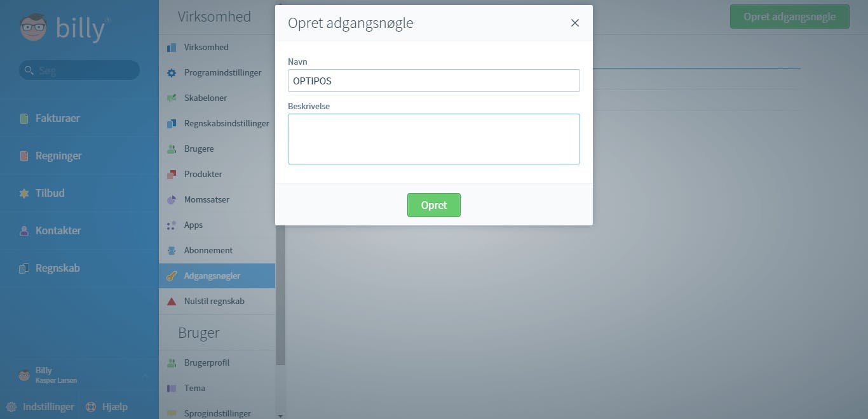This screenshot has width=868, height=419.
Task: Select Nulstil regnskab settings item
Action: tap(217, 302)
